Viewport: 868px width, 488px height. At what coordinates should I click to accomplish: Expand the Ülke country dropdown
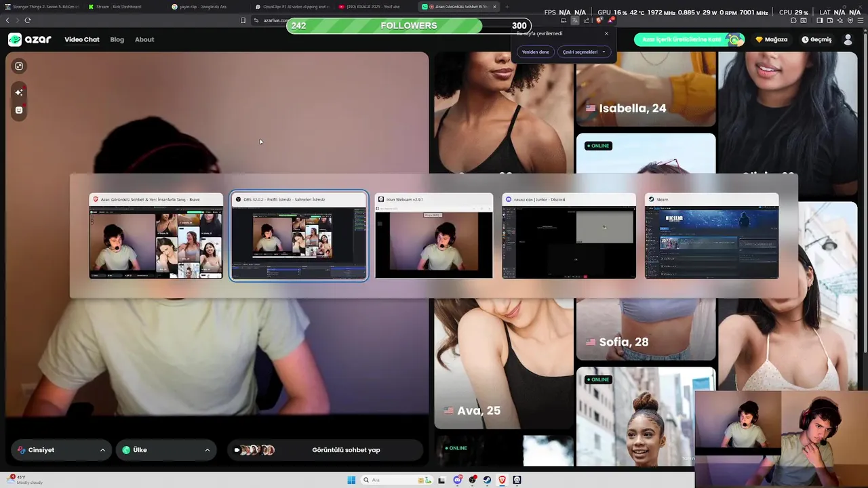point(166,450)
